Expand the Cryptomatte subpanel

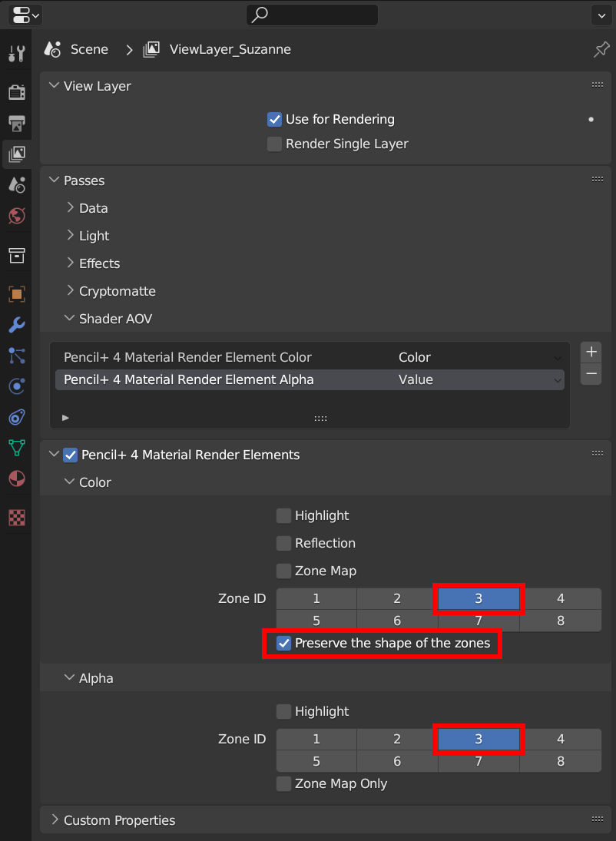70,290
